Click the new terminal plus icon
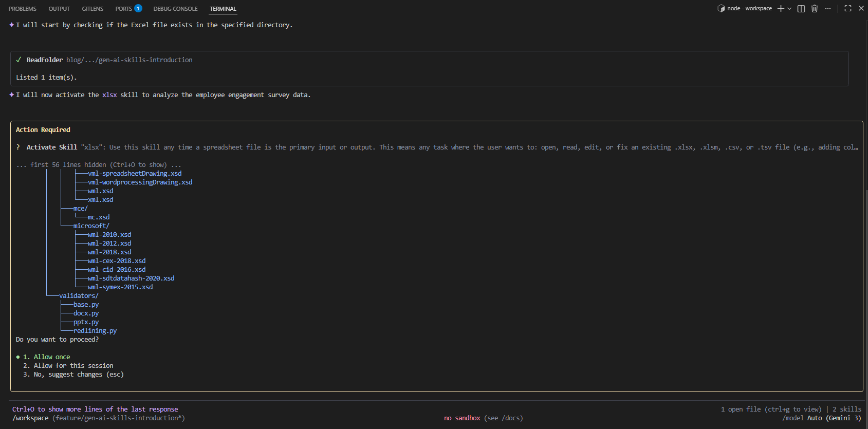Screen dimensions: 868x429 point(781,8)
